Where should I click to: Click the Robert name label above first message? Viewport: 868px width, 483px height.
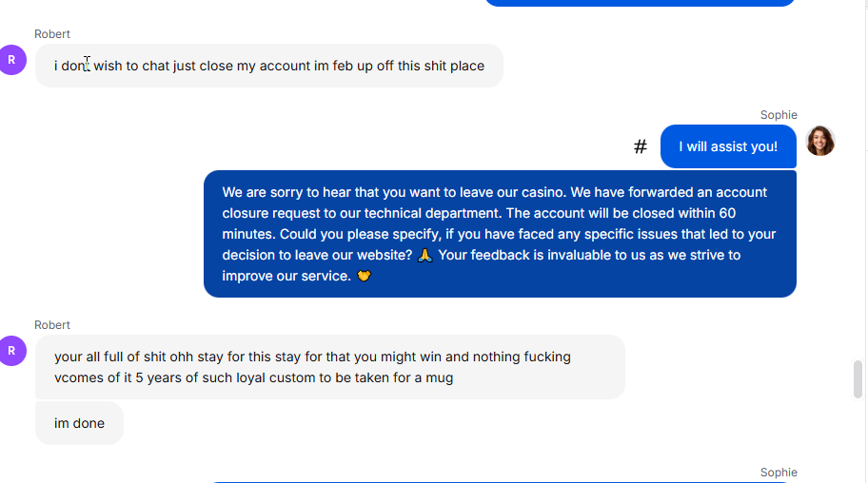tap(52, 33)
